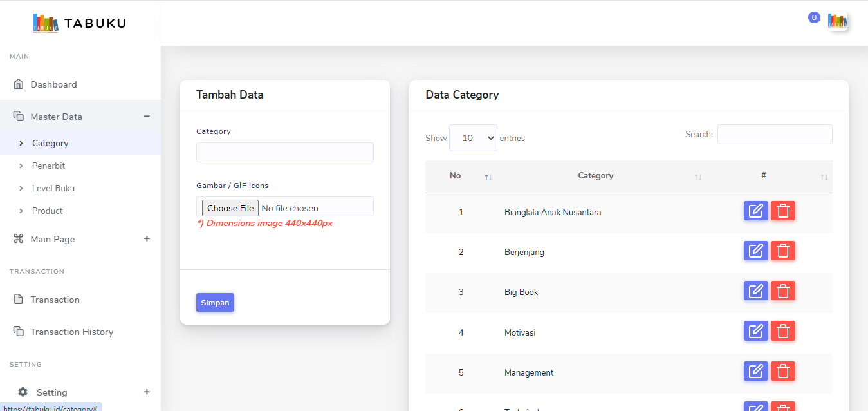The height and width of the screenshot is (411, 868).
Task: Sort the table by Category column
Action: (x=596, y=176)
